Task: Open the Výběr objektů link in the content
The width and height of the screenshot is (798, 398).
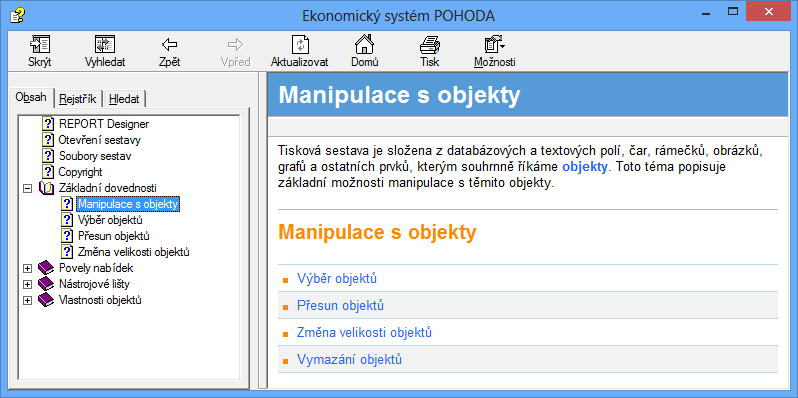Action: [x=336, y=278]
